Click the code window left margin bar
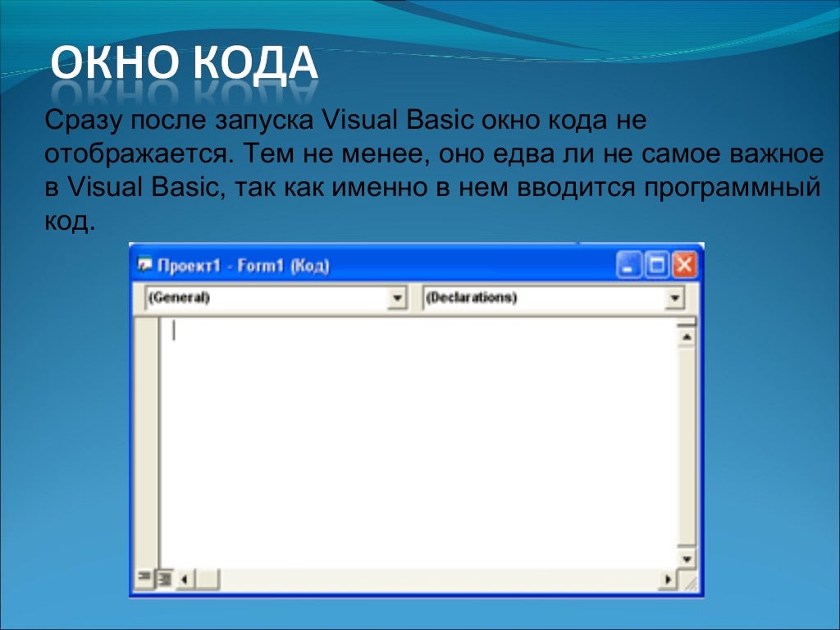 tap(146, 443)
